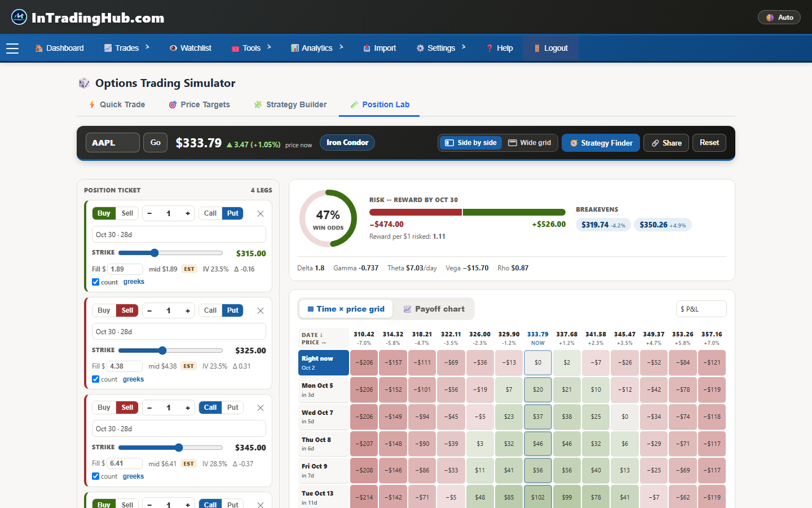The width and height of the screenshot is (812, 508).
Task: Set the $325.00 leg to Buy
Action: tap(104, 310)
